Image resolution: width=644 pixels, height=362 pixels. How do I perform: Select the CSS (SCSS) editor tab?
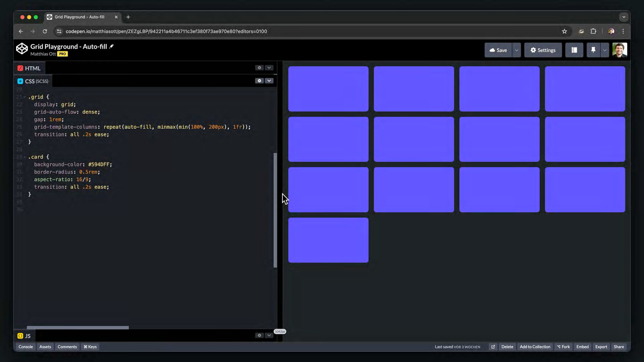pyautogui.click(x=33, y=81)
